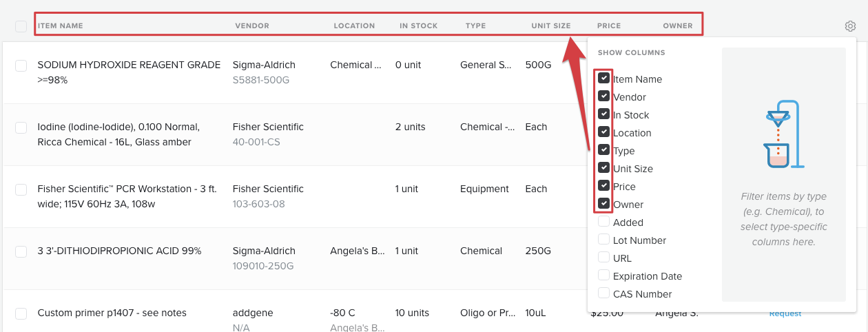Open the column settings gear icon
The width and height of the screenshot is (868, 332).
(x=850, y=26)
